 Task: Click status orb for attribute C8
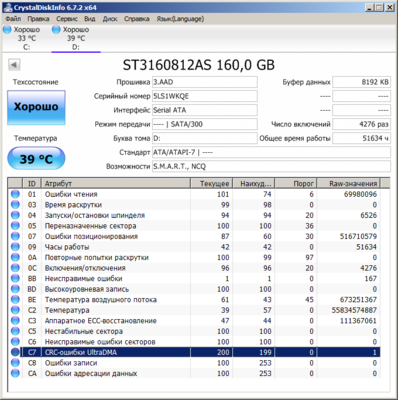tap(15, 363)
